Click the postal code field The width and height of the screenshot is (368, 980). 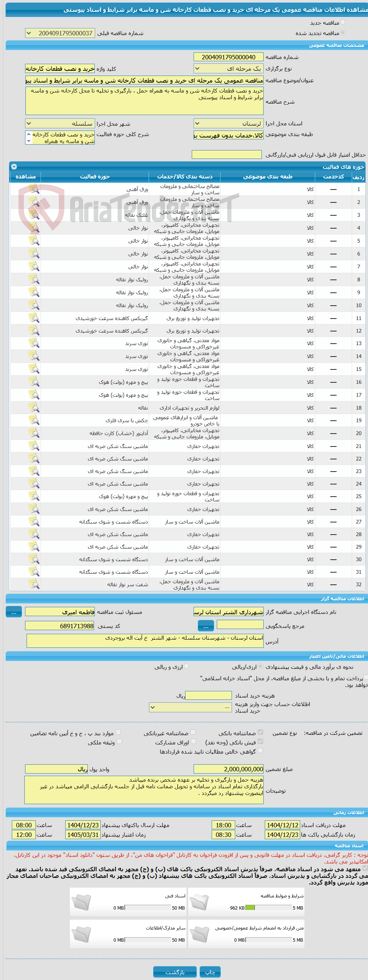60,626
